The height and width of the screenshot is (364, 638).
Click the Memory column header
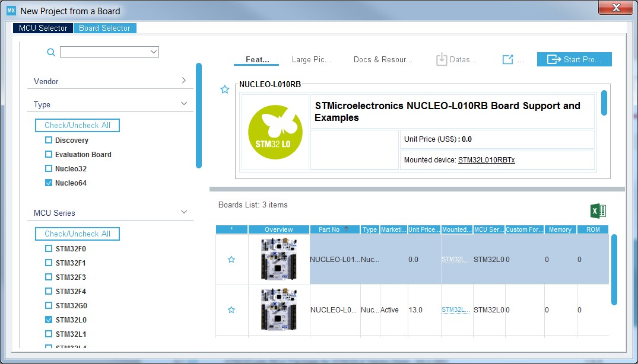[560, 229]
